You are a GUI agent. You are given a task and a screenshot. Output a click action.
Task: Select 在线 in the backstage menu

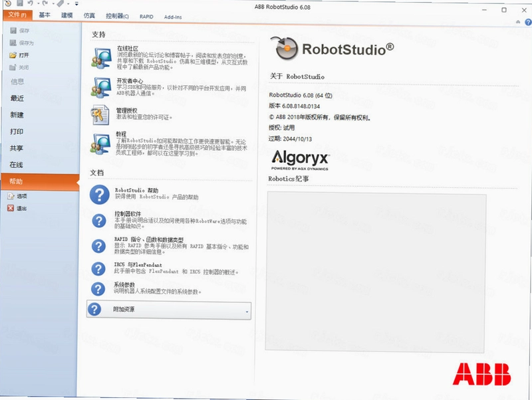pyautogui.click(x=16, y=165)
